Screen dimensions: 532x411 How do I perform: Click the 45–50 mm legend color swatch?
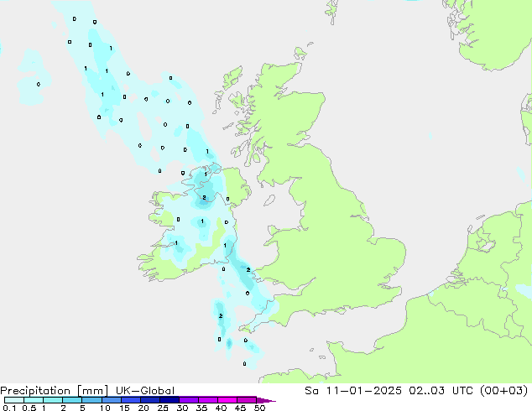pos(247,400)
